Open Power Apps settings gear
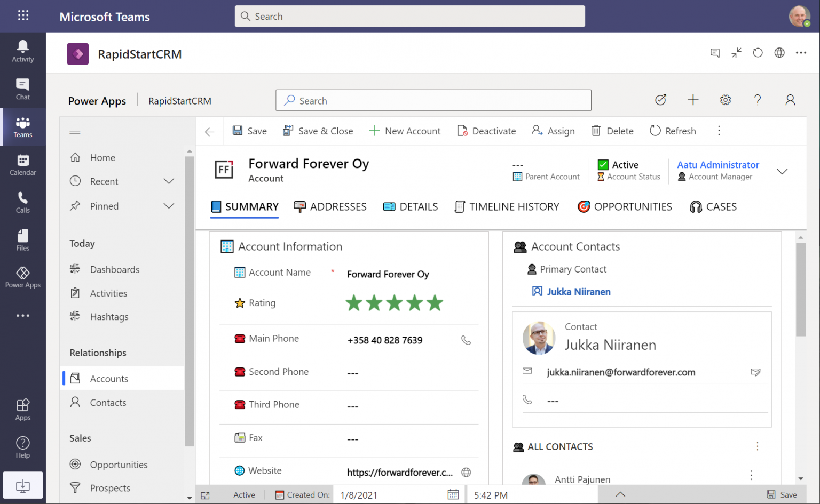This screenshot has height=504, width=820. click(726, 100)
